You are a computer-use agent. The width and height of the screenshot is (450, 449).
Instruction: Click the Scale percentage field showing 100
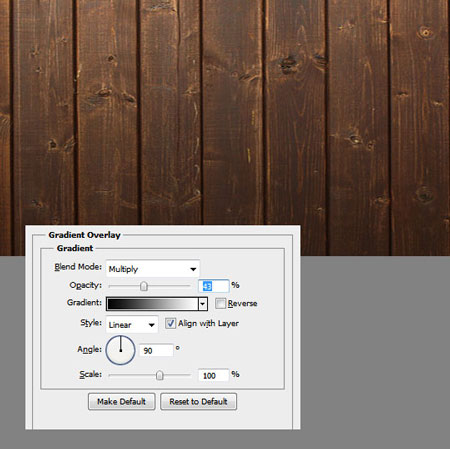[x=214, y=375]
